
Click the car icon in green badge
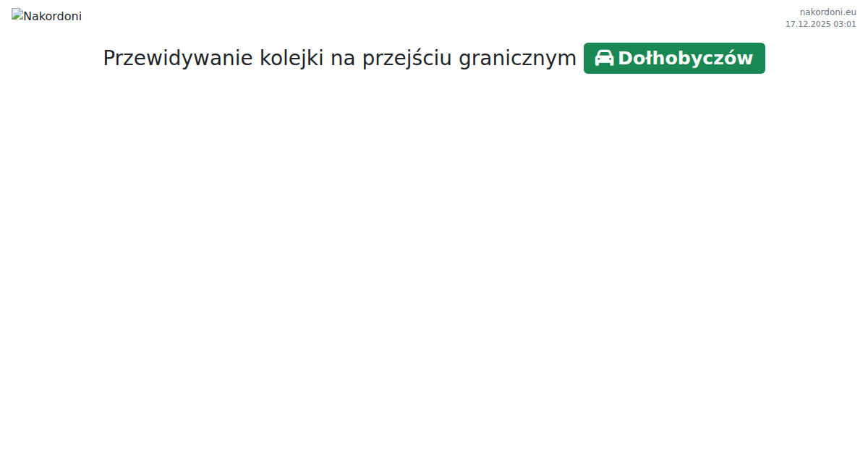coord(604,59)
